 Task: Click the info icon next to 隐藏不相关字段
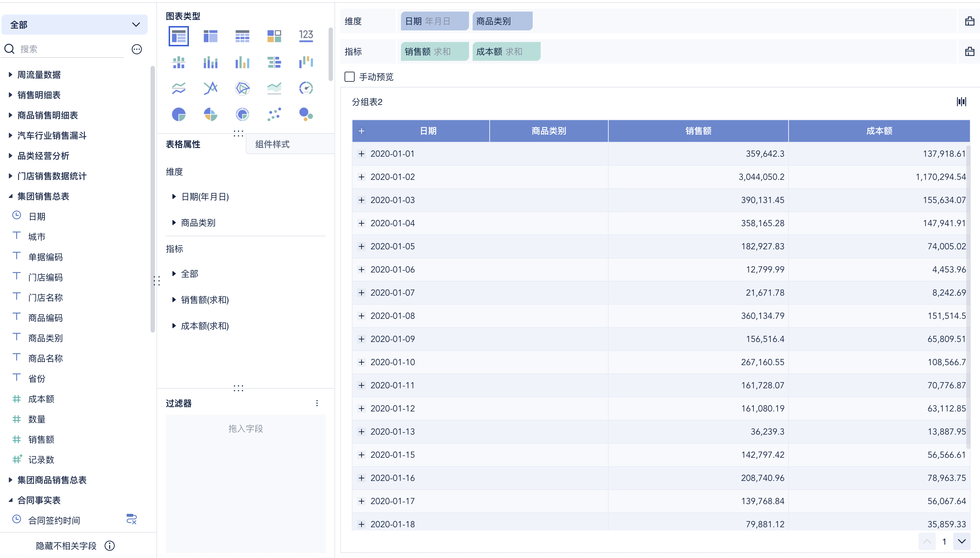coord(110,546)
